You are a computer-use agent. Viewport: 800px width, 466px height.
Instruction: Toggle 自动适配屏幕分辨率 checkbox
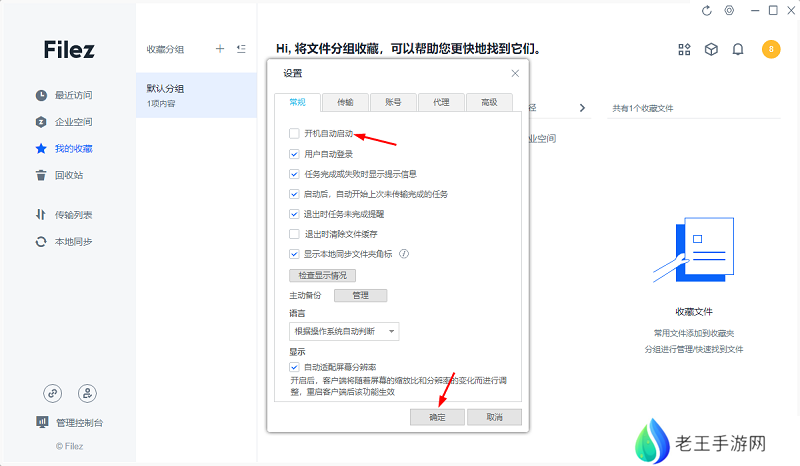(x=294, y=367)
